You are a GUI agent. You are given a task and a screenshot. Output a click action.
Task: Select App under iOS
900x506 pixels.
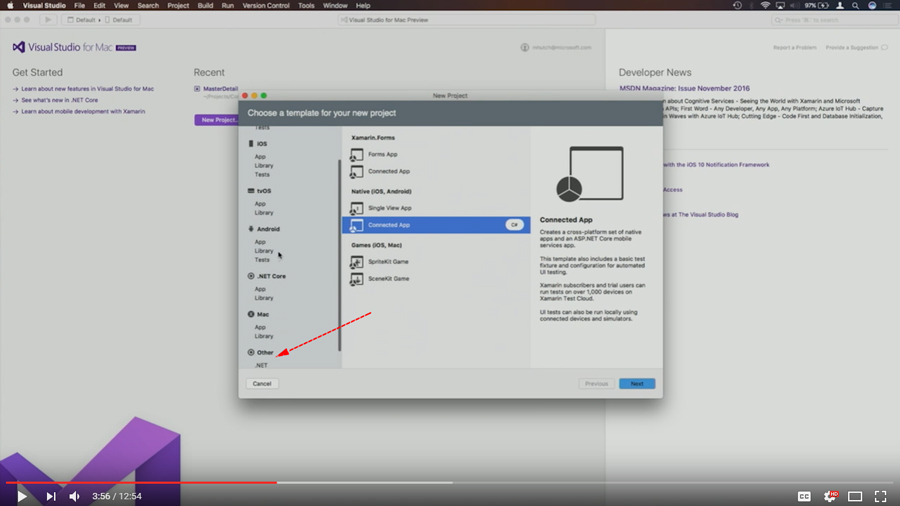[260, 157]
